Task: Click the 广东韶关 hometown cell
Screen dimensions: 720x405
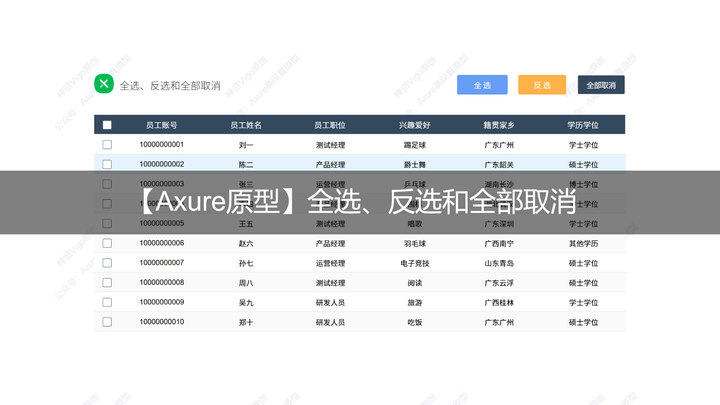Action: (499, 165)
